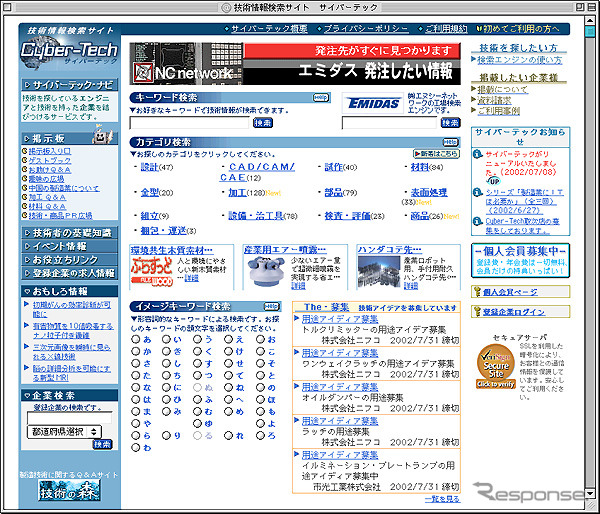The width and height of the screenshot is (600, 514).
Task: Open サイバーテック概要 in the top menu
Action: click(x=269, y=30)
